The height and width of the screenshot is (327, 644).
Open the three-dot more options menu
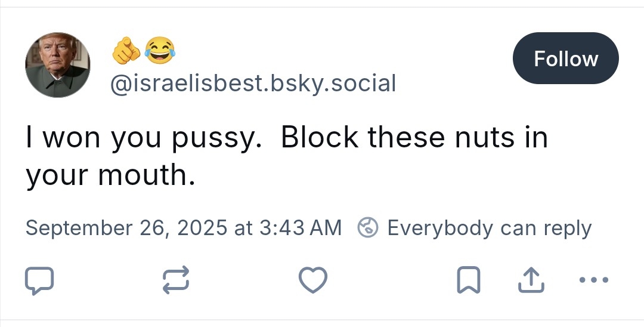coord(593,280)
